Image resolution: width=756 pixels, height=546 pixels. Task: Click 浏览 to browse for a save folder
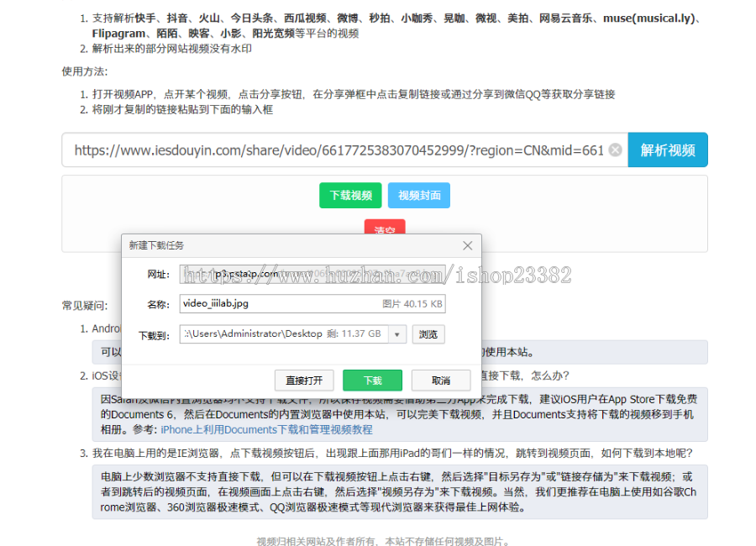(x=428, y=333)
